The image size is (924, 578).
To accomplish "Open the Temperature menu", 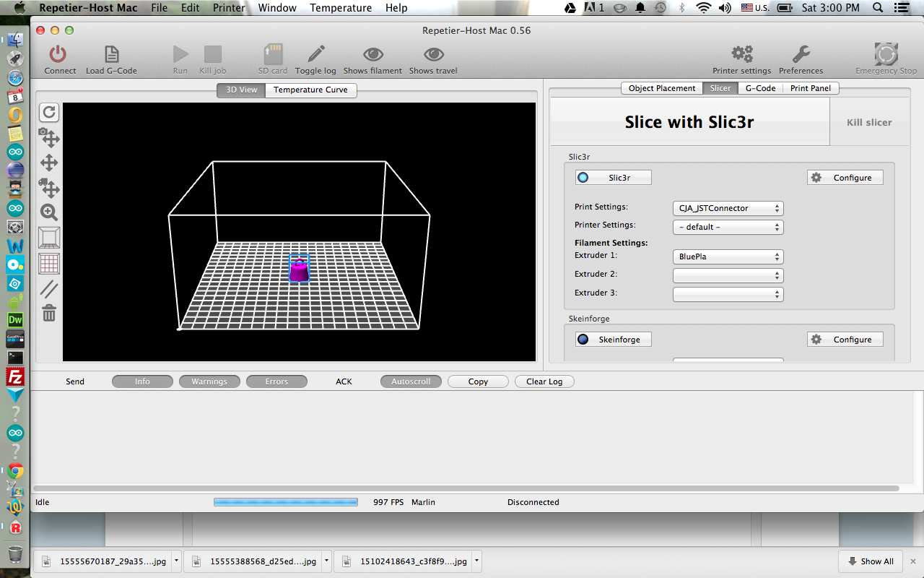I will click(x=341, y=8).
